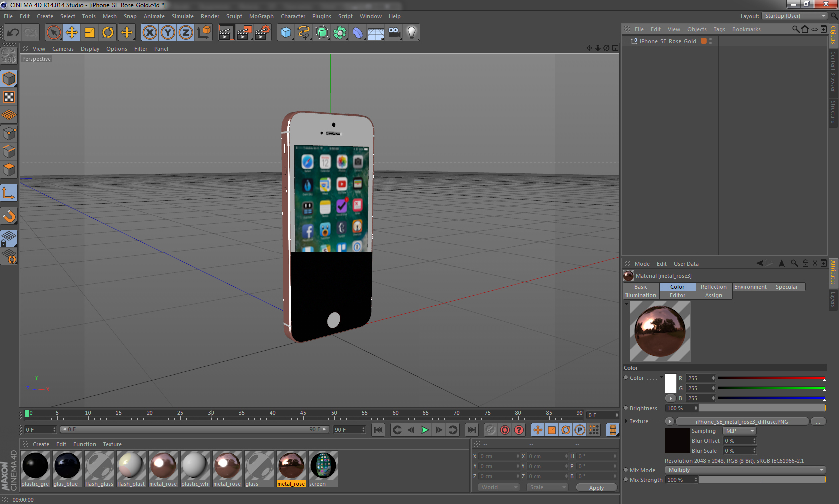Expand the Texture parameter triangle
This screenshot has height=504, width=839.
pos(626,421)
